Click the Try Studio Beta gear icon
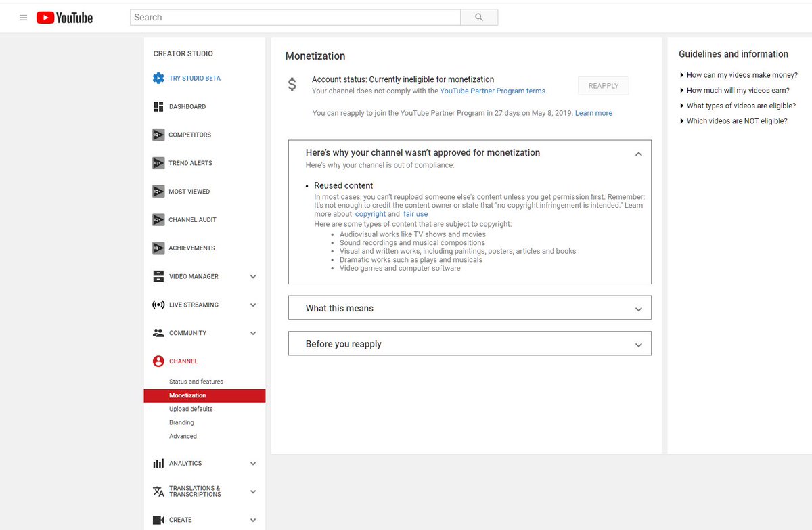812x530 pixels. [x=158, y=79]
